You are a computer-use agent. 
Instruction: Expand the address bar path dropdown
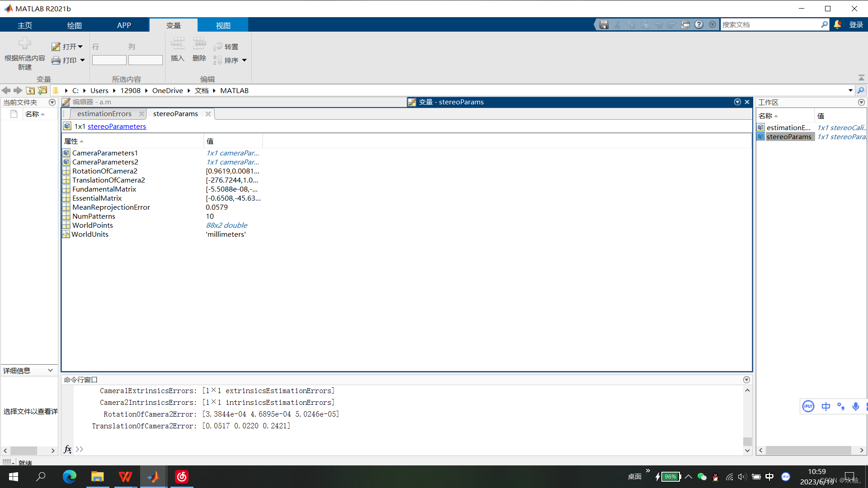point(850,90)
